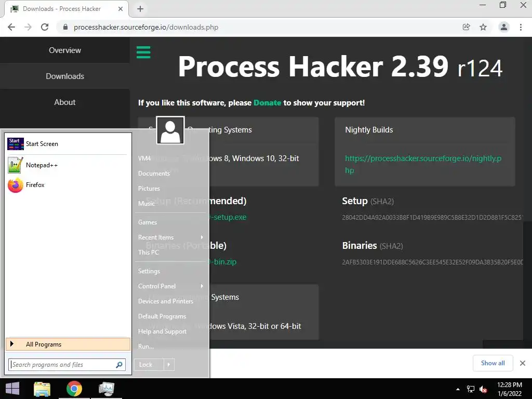Click the green Donate link
The image size is (532, 399).
pos(268,103)
